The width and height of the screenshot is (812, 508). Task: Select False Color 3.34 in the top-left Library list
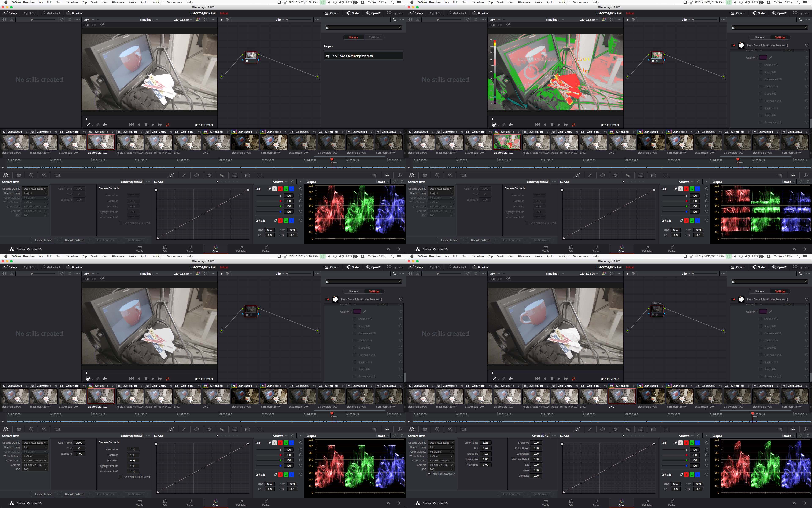click(x=363, y=56)
